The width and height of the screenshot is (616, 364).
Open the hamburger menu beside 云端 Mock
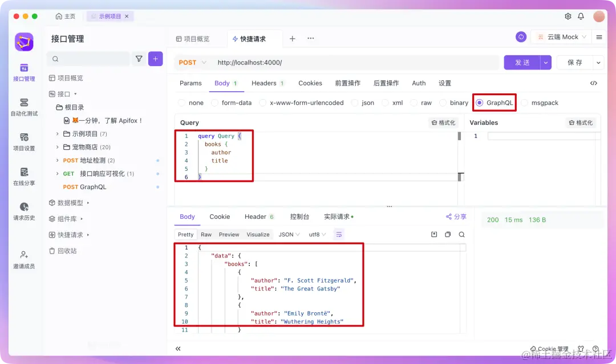[x=599, y=37]
